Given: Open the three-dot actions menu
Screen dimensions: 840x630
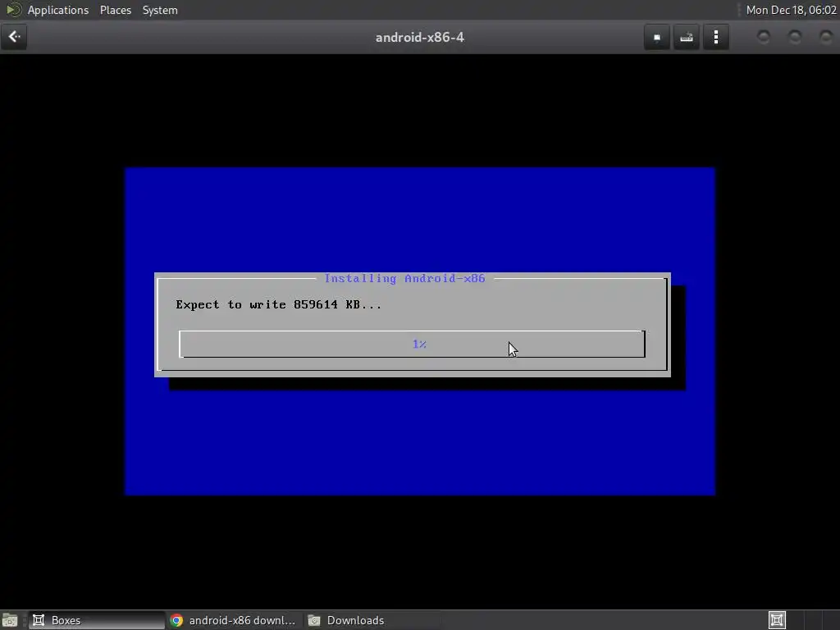Looking at the screenshot, I should [x=715, y=37].
